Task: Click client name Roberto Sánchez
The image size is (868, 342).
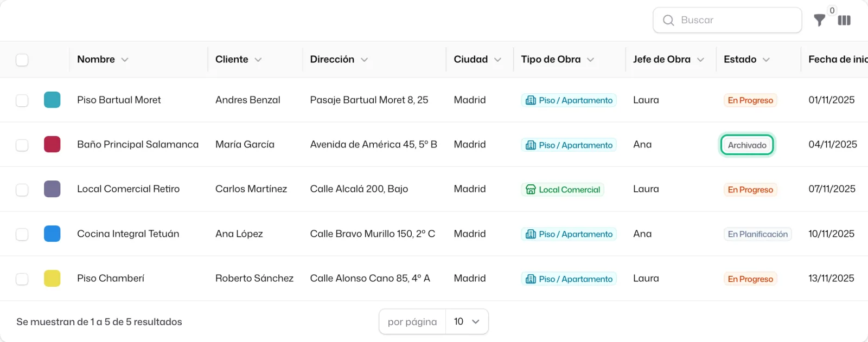Action: [x=254, y=279]
